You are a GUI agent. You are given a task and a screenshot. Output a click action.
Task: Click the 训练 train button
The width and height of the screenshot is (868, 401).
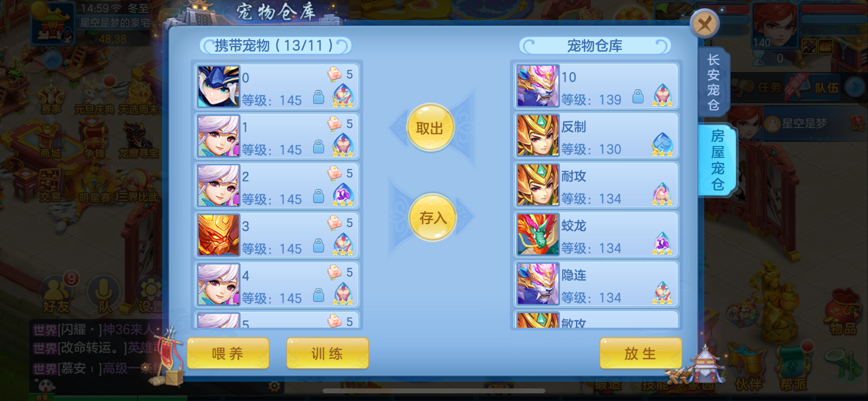[327, 354]
